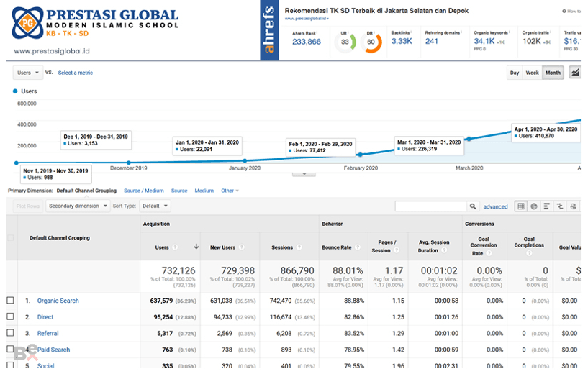Click the help icon beside Sessions
The image size is (588, 374).
299,247
